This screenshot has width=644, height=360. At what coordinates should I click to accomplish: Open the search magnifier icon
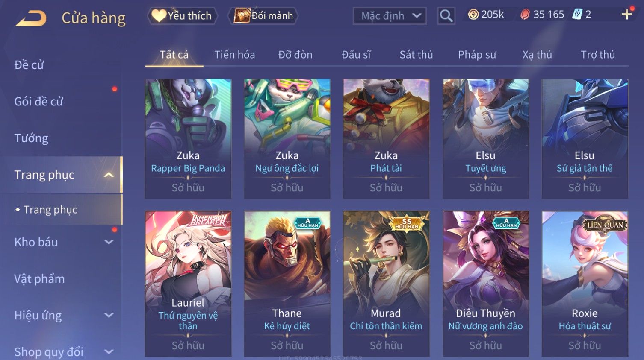click(446, 16)
